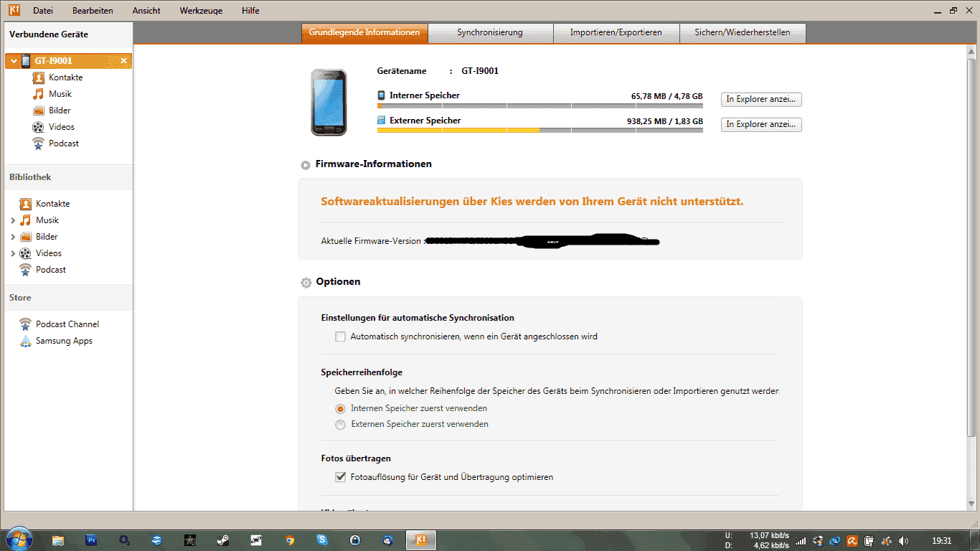Viewport: 980px width, 551px height.
Task: Collapse the GT-I9001 device tree
Action: point(13,61)
